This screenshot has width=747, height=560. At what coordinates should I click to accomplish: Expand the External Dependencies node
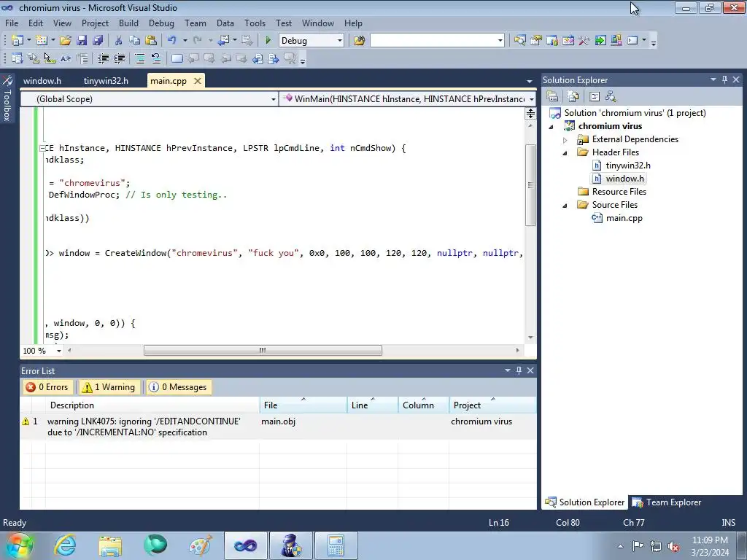[565, 140]
